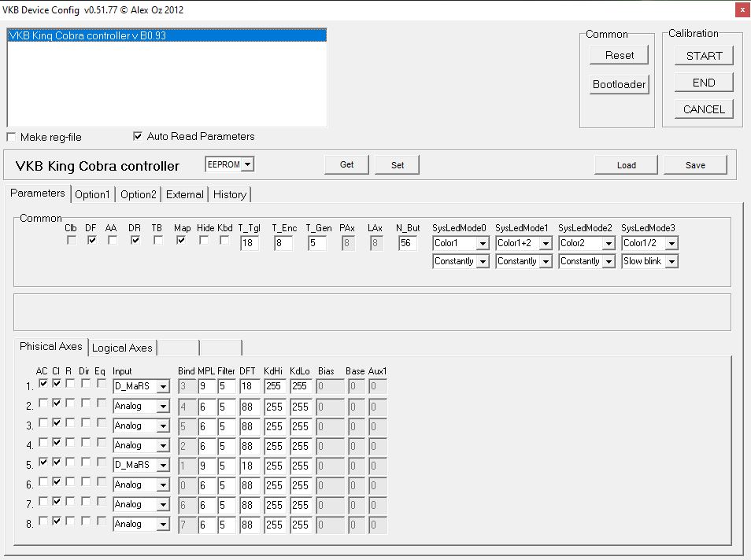Image resolution: width=751 pixels, height=560 pixels.
Task: Click axis 4 KdHi field
Action: click(275, 446)
